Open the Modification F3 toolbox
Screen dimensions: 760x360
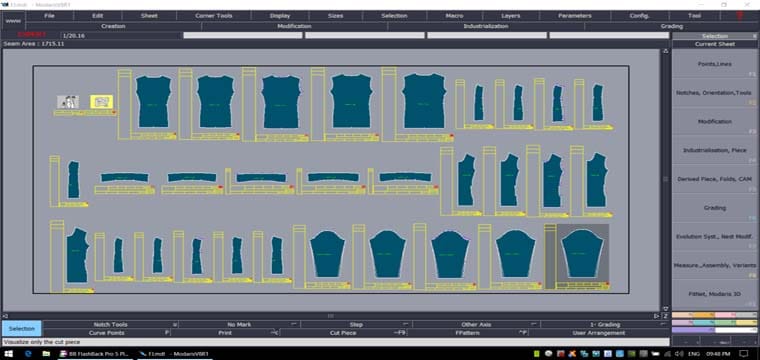[x=715, y=121]
